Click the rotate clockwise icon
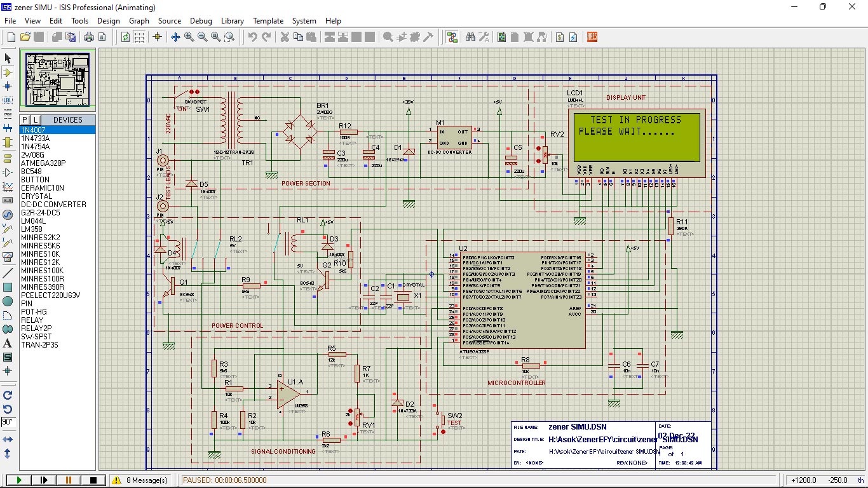868x488 pixels. point(8,395)
